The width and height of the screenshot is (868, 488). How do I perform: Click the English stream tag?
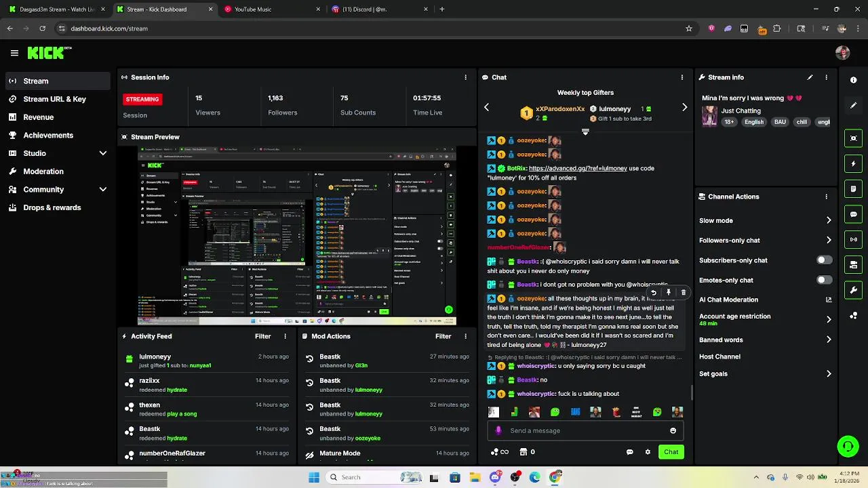[x=753, y=122]
